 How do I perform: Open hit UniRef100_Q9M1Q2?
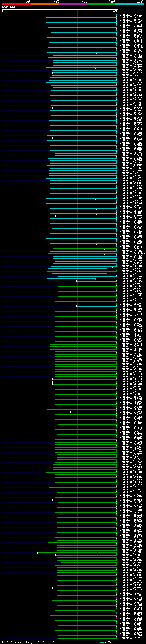tap(131, 30)
